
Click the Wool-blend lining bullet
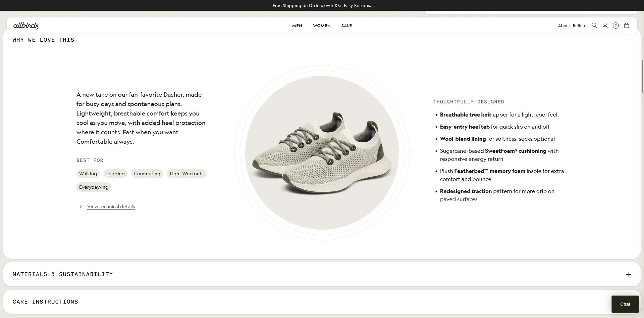497,139
